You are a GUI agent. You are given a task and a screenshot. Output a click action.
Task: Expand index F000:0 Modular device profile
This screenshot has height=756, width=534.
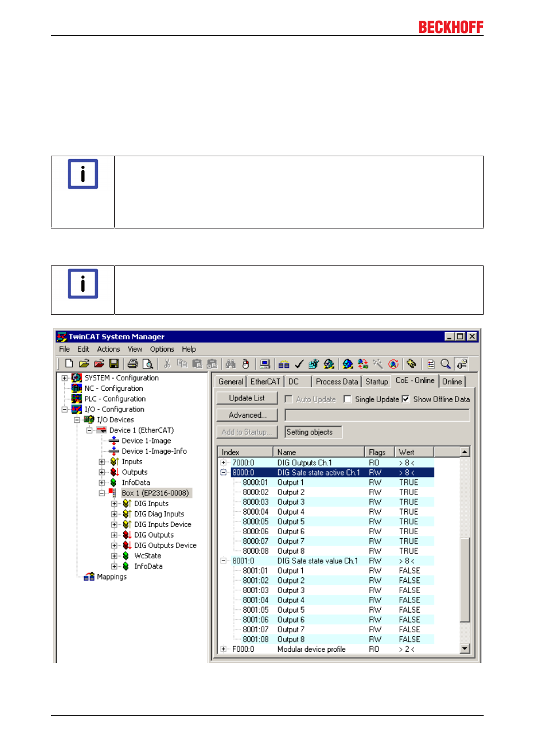click(x=223, y=649)
